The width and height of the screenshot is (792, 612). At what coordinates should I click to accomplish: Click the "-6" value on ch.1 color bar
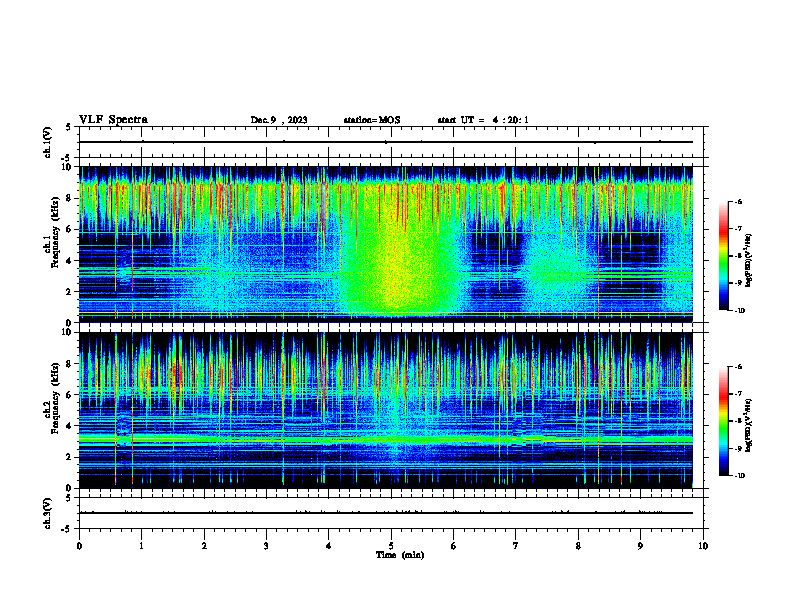pos(738,201)
